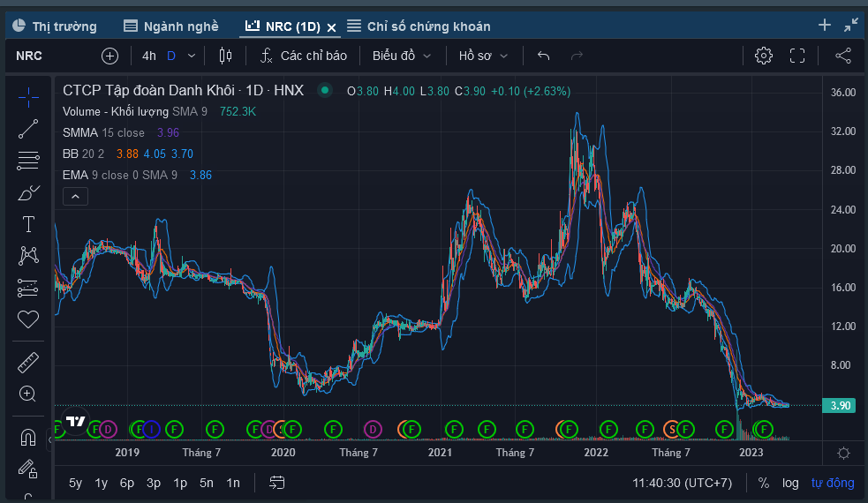Toggle percent scale mode
The height and width of the screenshot is (503, 868).
click(x=764, y=483)
